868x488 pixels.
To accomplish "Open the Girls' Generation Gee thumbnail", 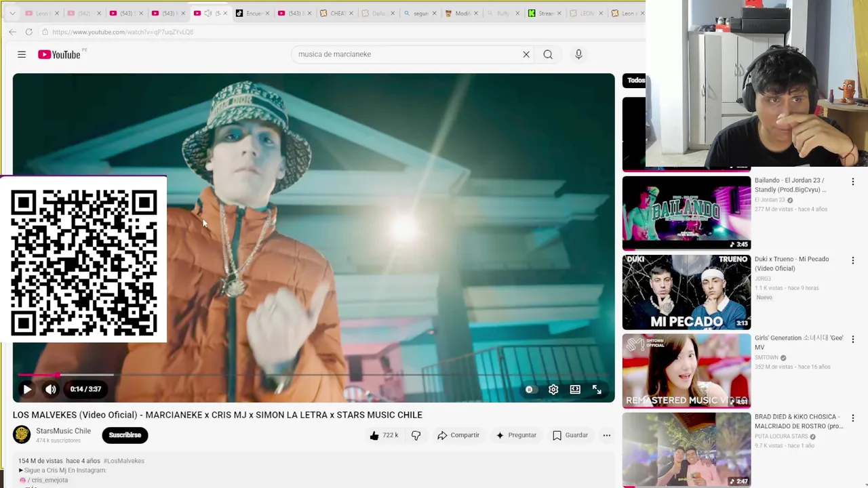I will (x=686, y=371).
